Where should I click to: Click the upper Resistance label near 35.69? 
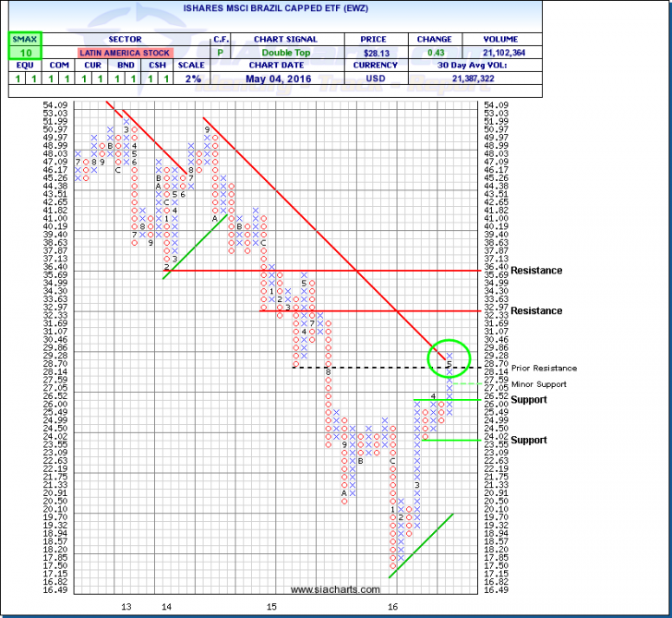[535, 271]
